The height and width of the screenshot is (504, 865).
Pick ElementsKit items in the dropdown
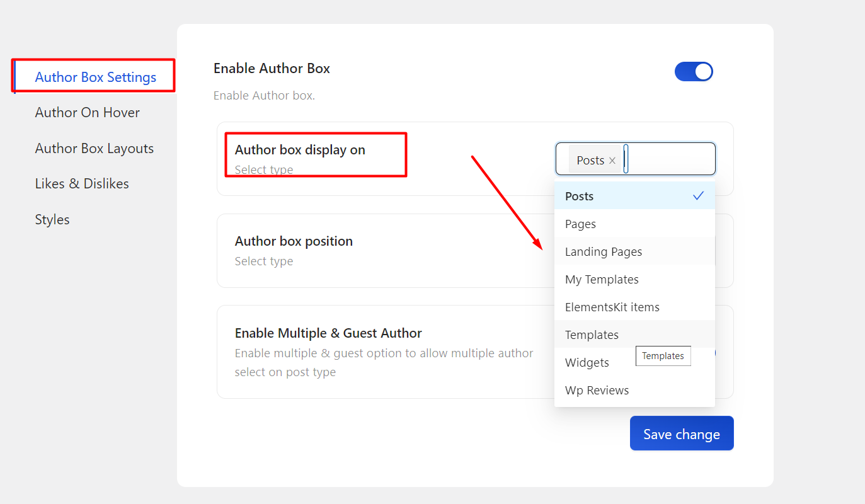pos(612,307)
